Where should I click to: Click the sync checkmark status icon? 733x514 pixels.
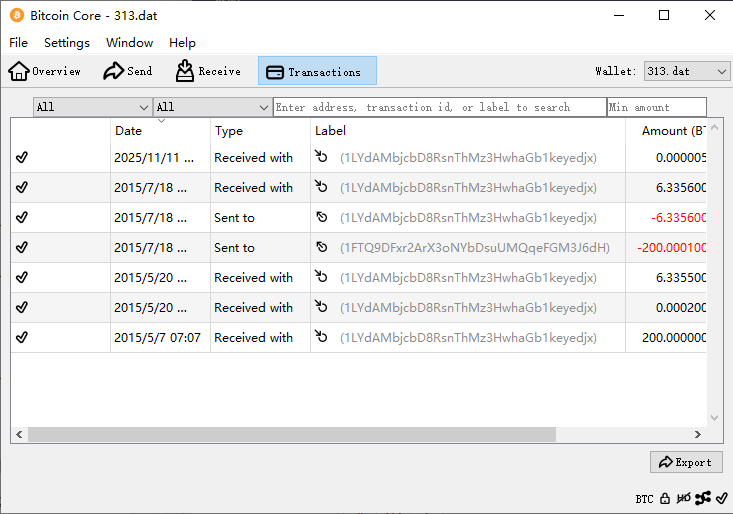[x=721, y=498]
